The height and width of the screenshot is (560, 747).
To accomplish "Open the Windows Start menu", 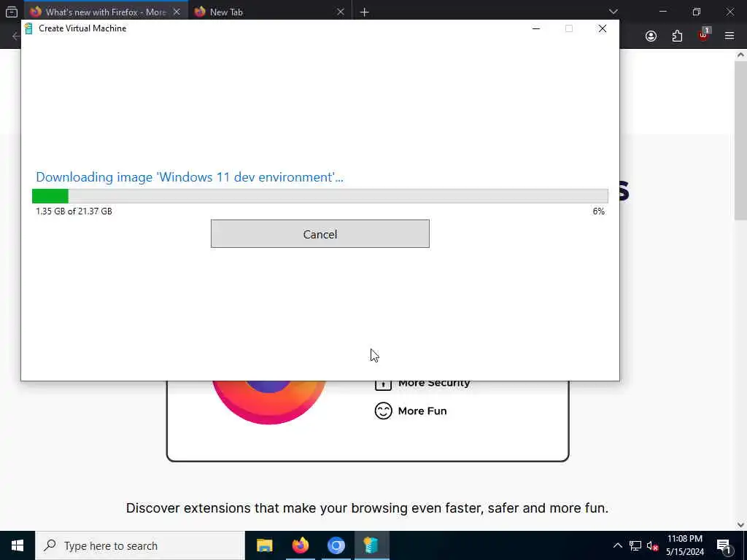I will coord(18,545).
